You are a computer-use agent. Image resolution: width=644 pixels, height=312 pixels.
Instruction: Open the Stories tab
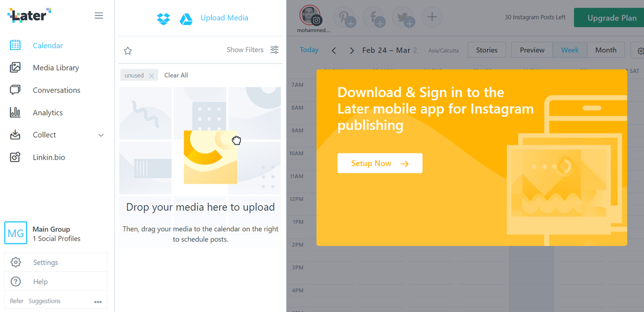(x=487, y=50)
